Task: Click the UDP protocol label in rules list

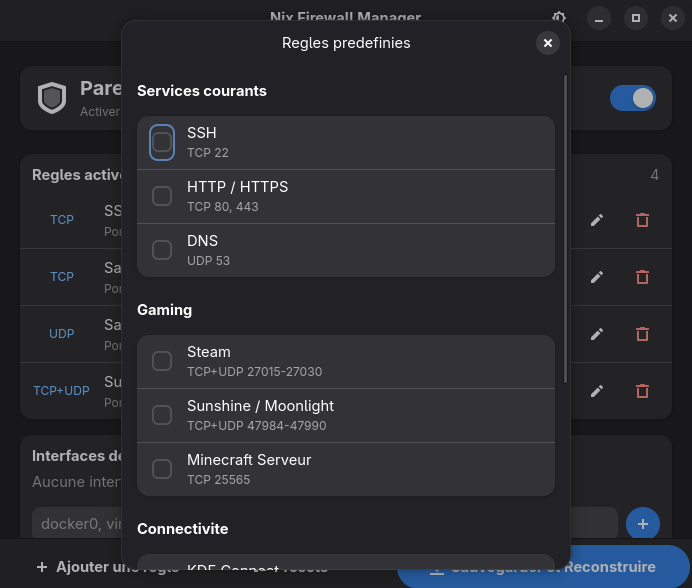Action: pos(61,334)
